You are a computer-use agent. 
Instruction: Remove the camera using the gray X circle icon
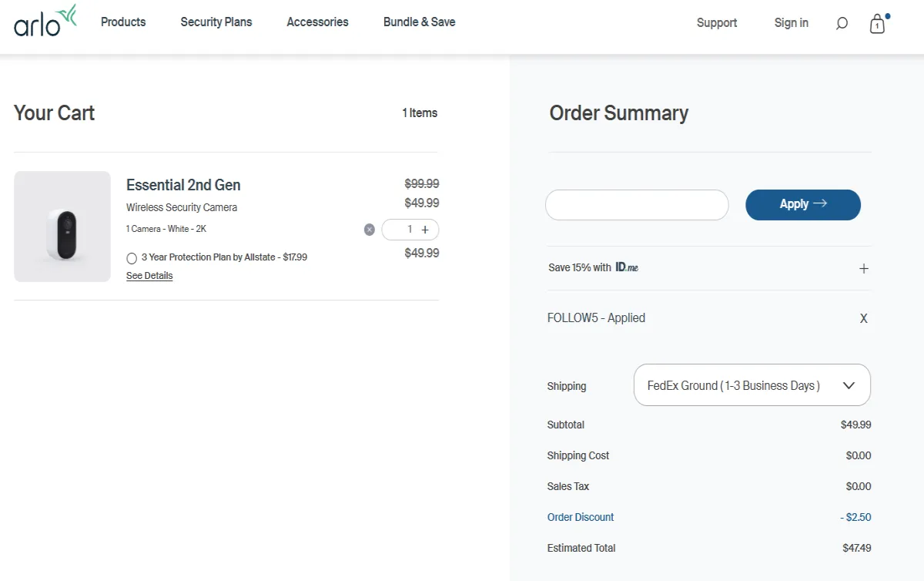[369, 229]
